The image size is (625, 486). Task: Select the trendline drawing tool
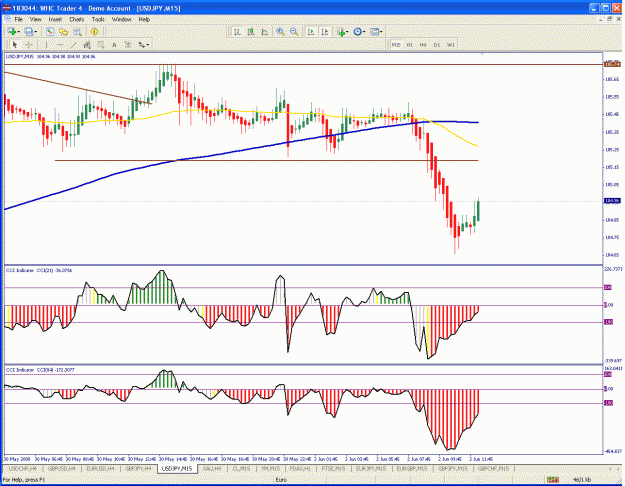[73, 45]
